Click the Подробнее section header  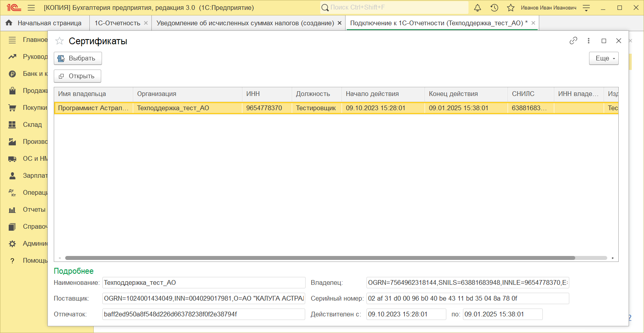[74, 271]
